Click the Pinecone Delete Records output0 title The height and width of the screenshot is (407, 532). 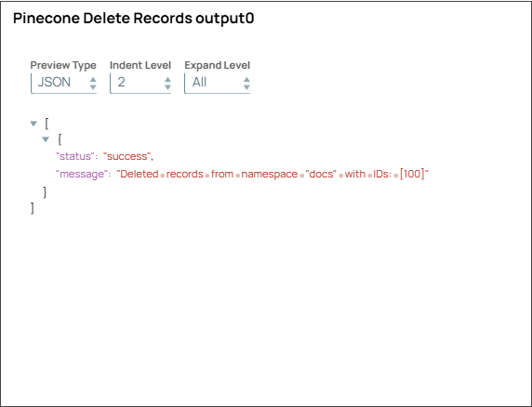coord(133,19)
